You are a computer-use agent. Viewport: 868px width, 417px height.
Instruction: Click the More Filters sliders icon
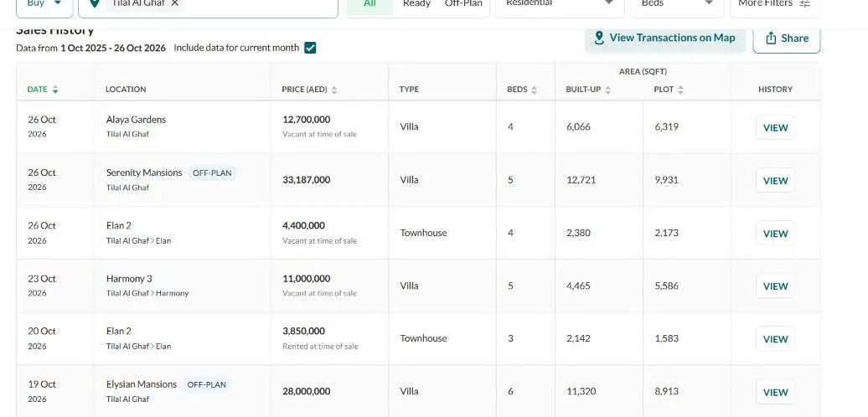click(x=805, y=3)
